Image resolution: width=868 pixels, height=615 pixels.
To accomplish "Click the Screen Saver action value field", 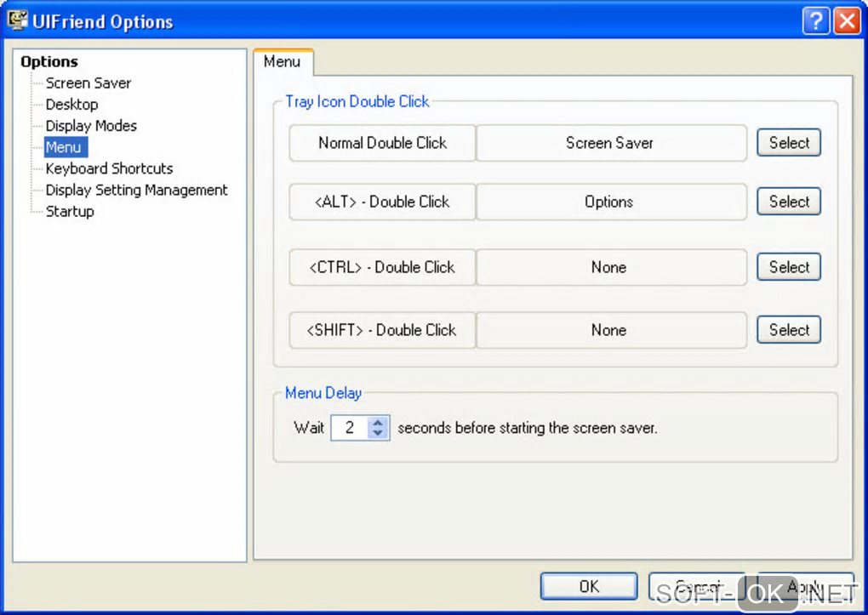I will (611, 143).
